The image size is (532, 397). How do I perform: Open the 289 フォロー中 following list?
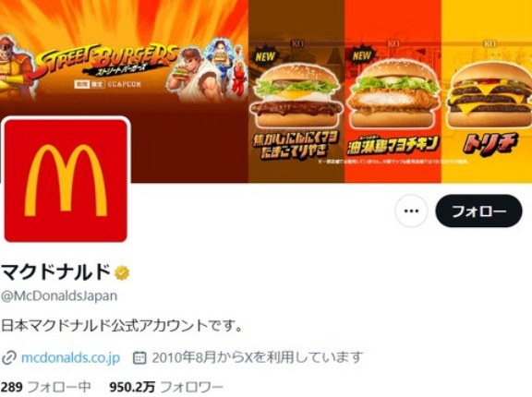(x=46, y=387)
